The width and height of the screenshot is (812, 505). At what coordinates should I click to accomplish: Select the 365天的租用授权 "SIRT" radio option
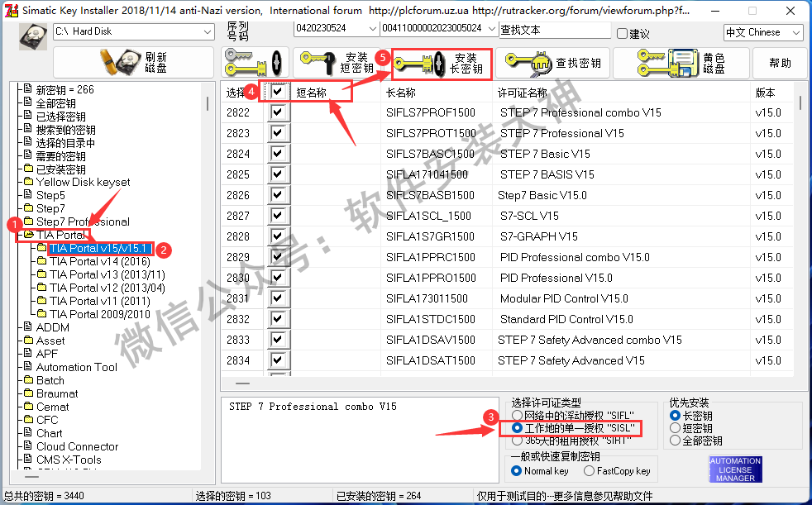click(517, 441)
